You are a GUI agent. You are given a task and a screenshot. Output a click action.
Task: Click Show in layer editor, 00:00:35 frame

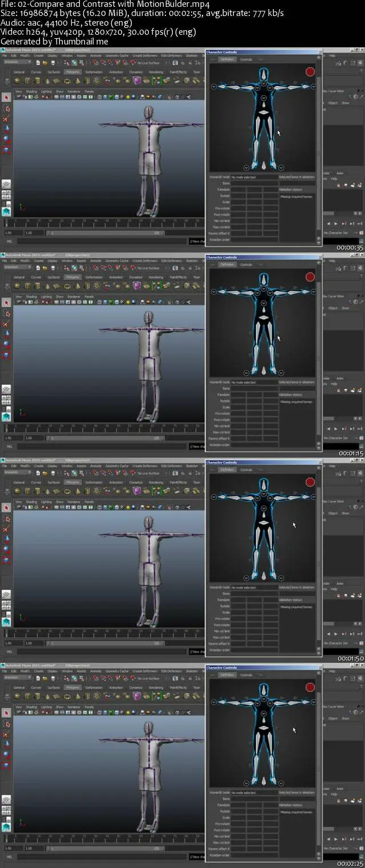coord(346,103)
